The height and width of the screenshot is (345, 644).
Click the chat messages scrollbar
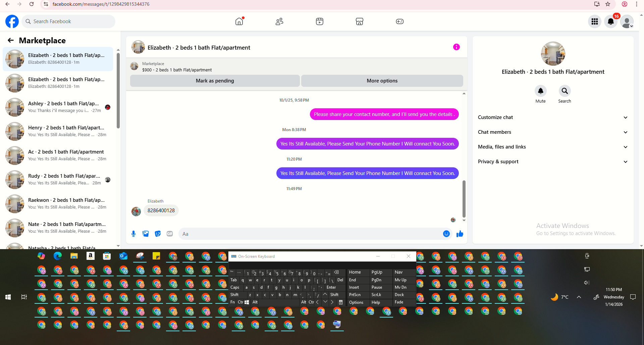click(x=464, y=199)
